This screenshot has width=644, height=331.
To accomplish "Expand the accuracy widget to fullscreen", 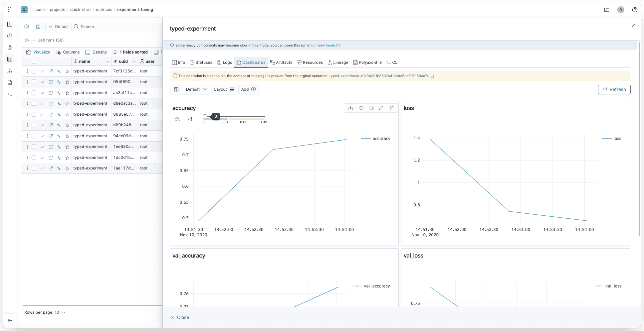I will click(x=371, y=108).
